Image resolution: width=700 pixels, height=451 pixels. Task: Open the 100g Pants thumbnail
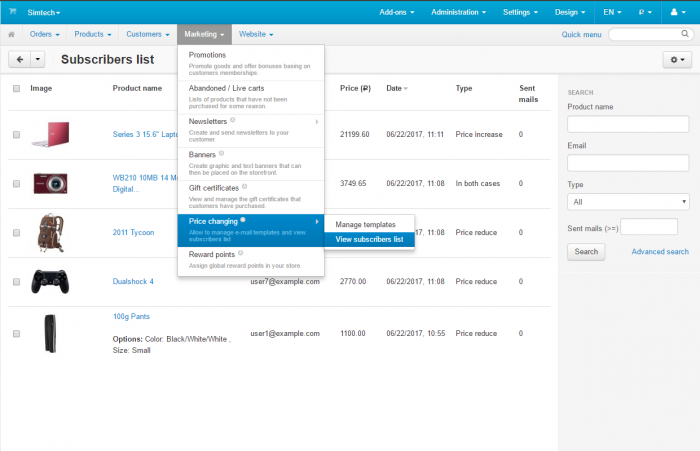coord(50,334)
